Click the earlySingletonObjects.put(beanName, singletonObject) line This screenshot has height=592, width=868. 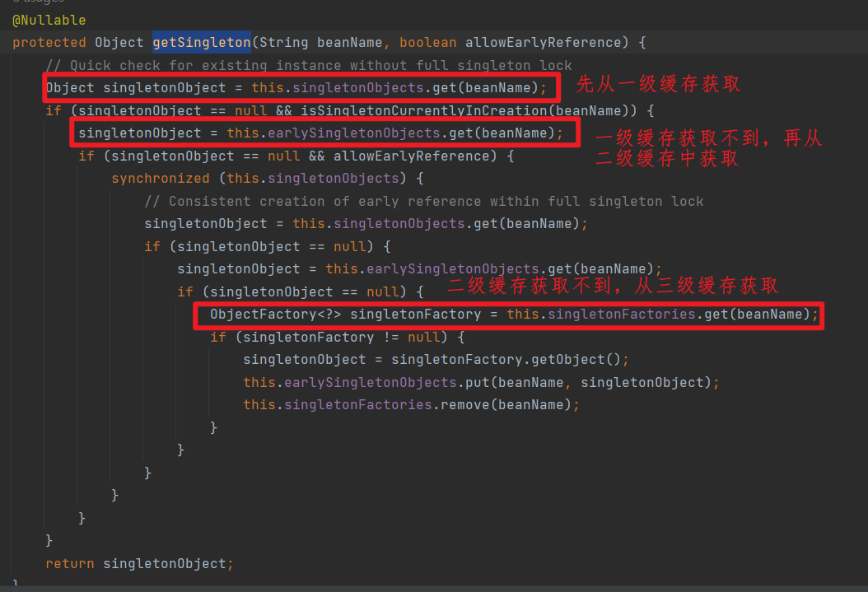(481, 382)
